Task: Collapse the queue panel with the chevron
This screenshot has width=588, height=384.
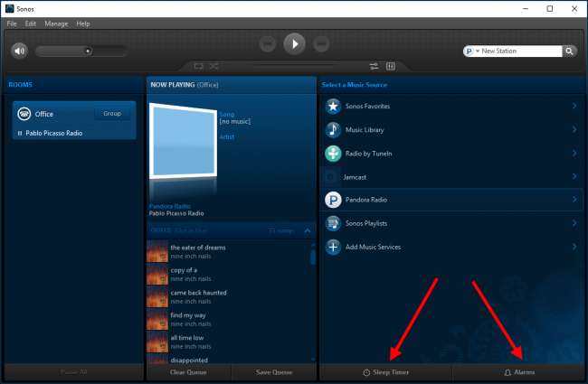Action: tap(308, 230)
